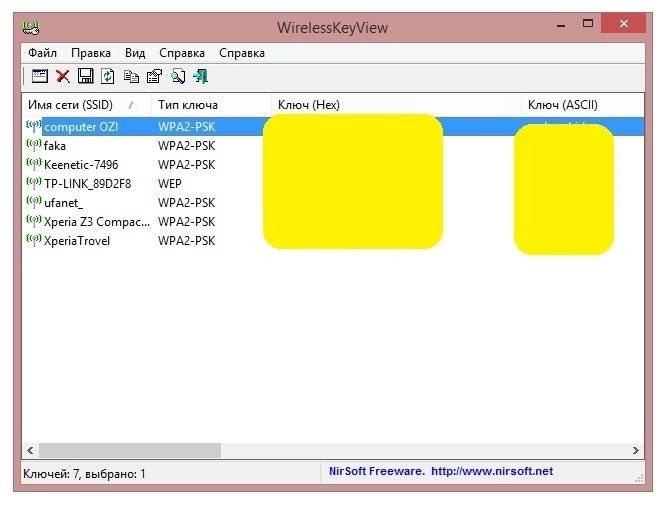Click the scroll right arrow
This screenshot has height=511, width=670.
click(635, 450)
